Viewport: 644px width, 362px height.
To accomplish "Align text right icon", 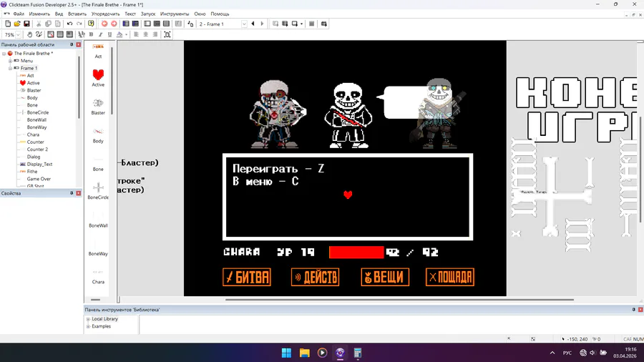I will [155, 34].
